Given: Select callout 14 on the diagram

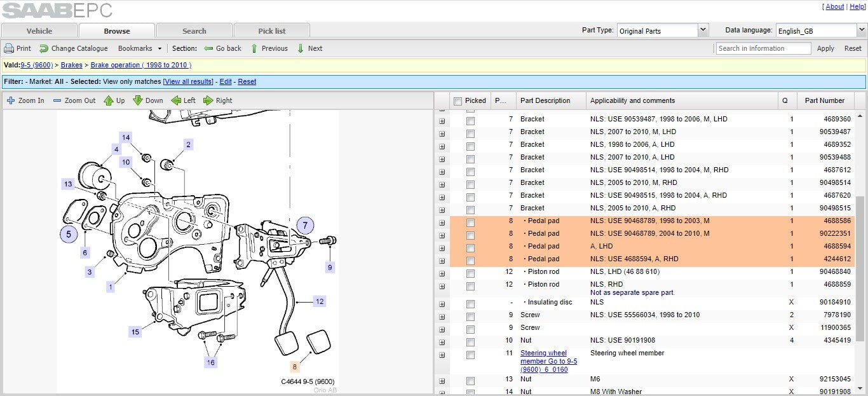Looking at the screenshot, I should click(x=126, y=137).
